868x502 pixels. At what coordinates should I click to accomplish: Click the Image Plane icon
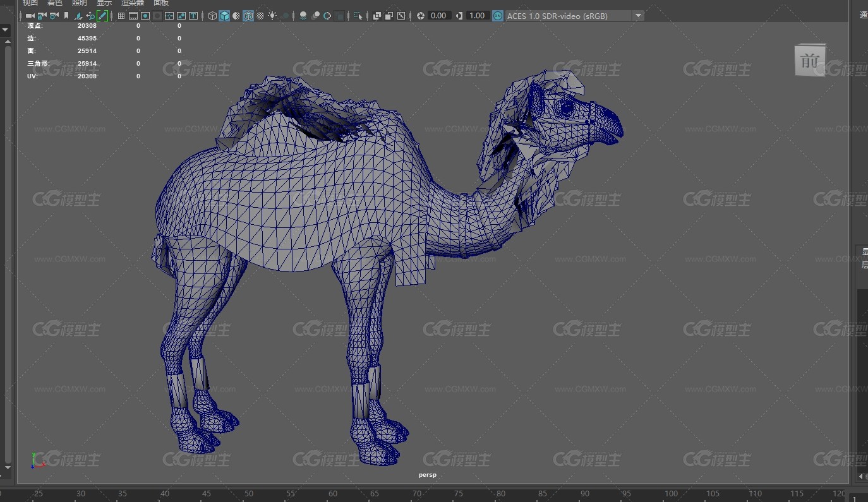pyautogui.click(x=78, y=16)
